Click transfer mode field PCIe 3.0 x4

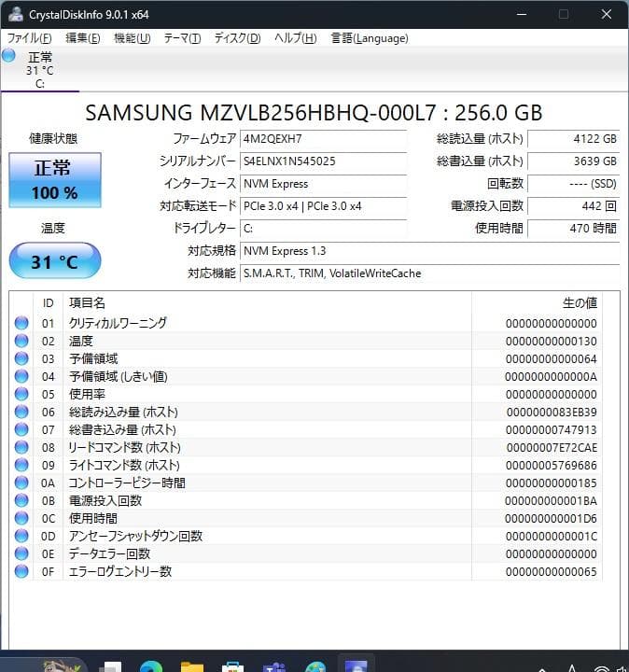pos(323,206)
